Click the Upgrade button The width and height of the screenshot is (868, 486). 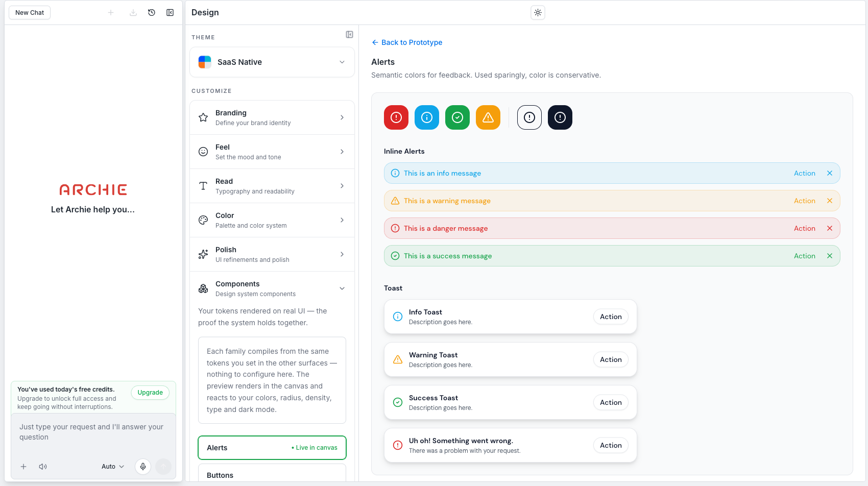click(x=150, y=393)
